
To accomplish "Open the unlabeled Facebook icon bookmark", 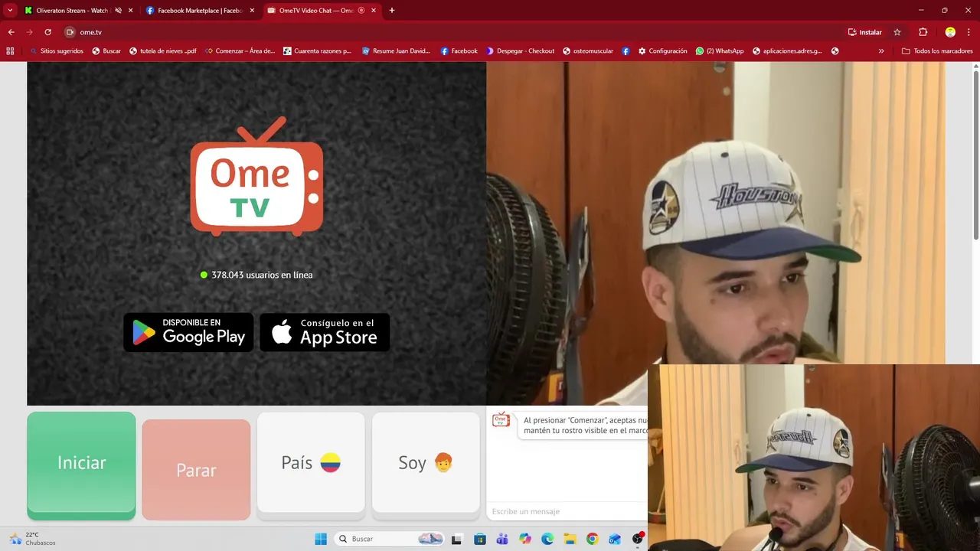I will [626, 51].
